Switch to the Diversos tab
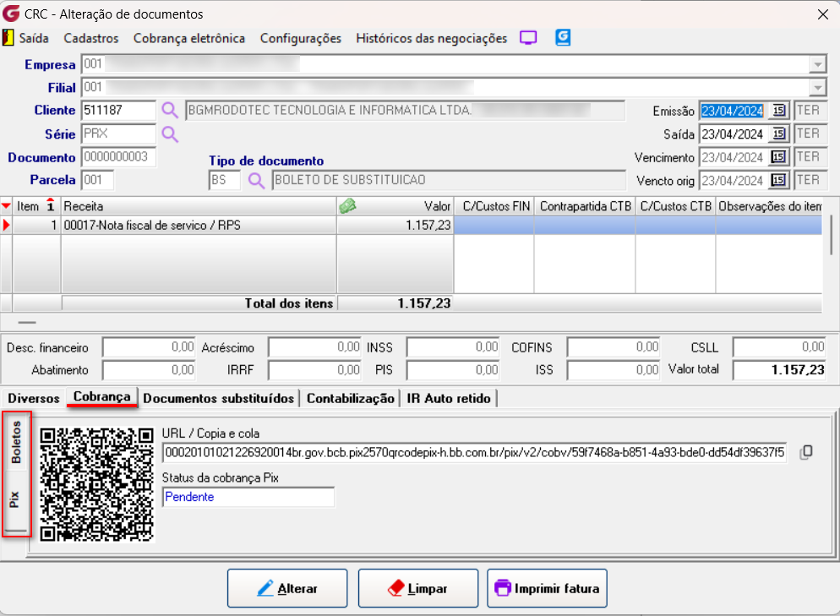The width and height of the screenshot is (840, 616). (x=34, y=399)
